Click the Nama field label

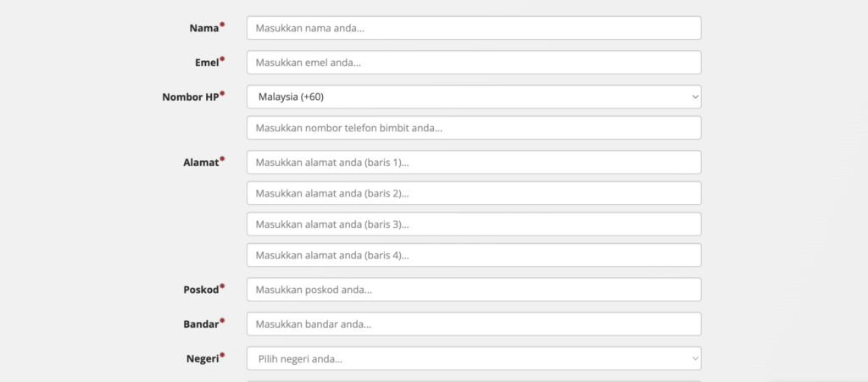click(203, 28)
